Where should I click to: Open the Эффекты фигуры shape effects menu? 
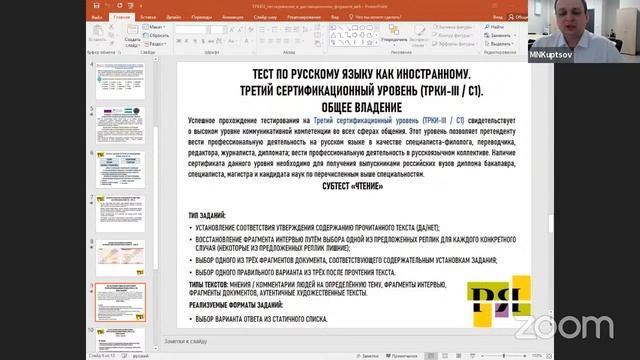point(455,44)
